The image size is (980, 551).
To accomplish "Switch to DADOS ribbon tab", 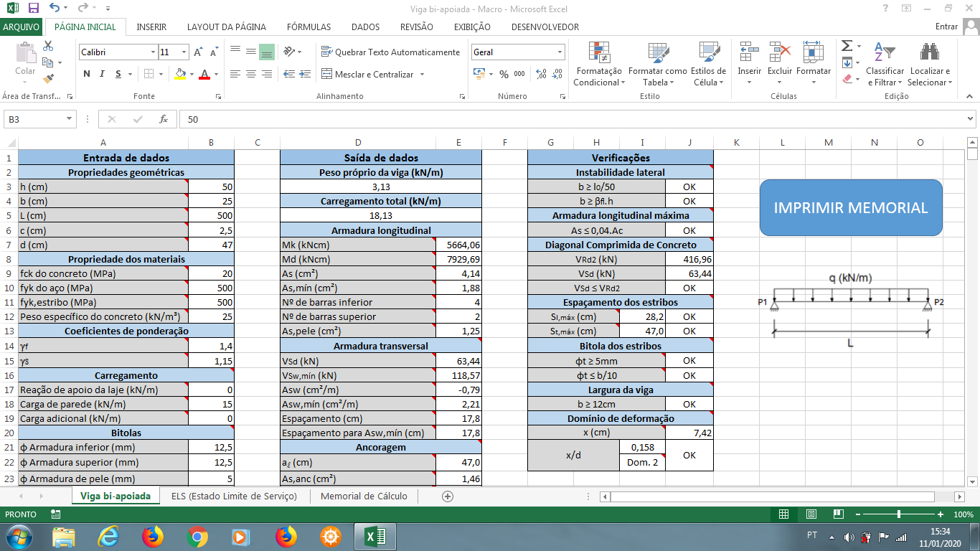I will tap(365, 27).
